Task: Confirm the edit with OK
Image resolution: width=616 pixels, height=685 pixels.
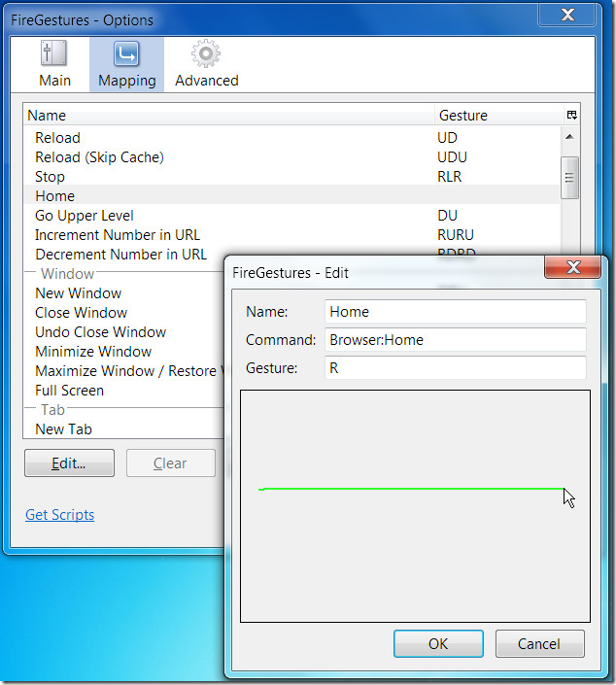Action: click(438, 643)
